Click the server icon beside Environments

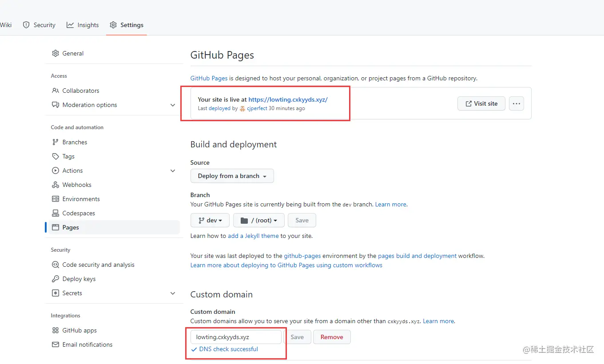[x=56, y=199]
